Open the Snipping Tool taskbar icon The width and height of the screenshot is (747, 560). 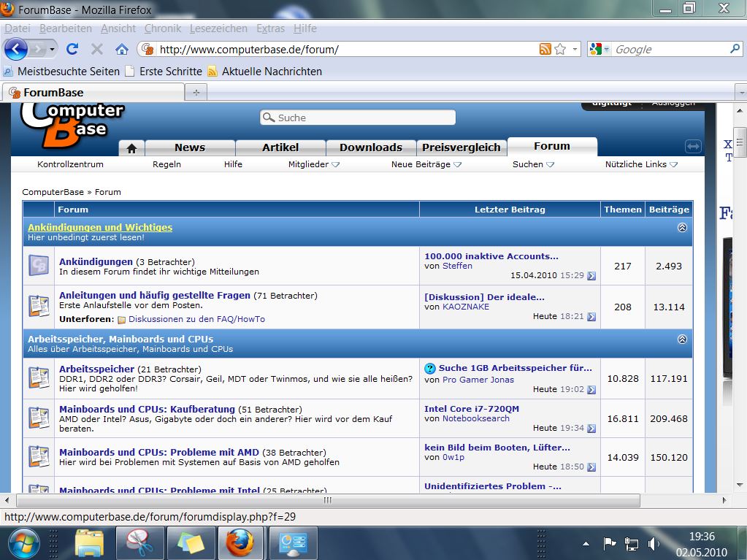point(139,543)
